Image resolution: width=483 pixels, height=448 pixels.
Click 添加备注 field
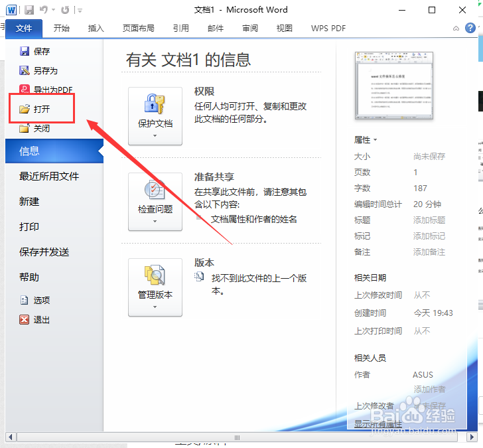[429, 252]
